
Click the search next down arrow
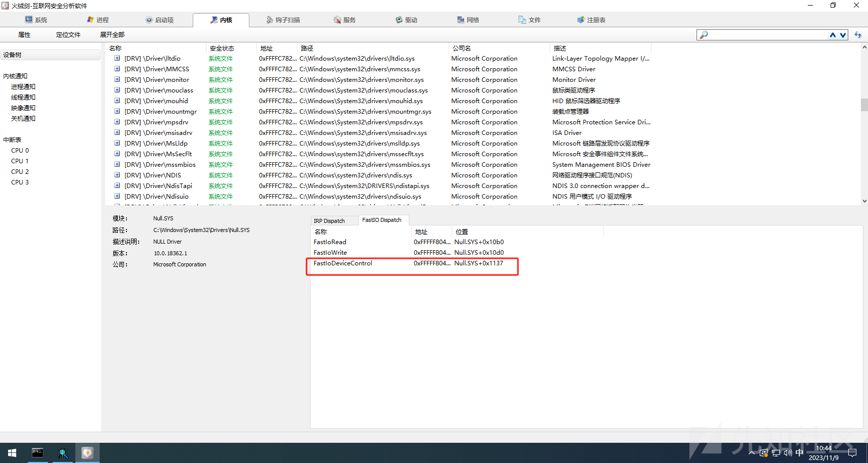click(x=843, y=35)
